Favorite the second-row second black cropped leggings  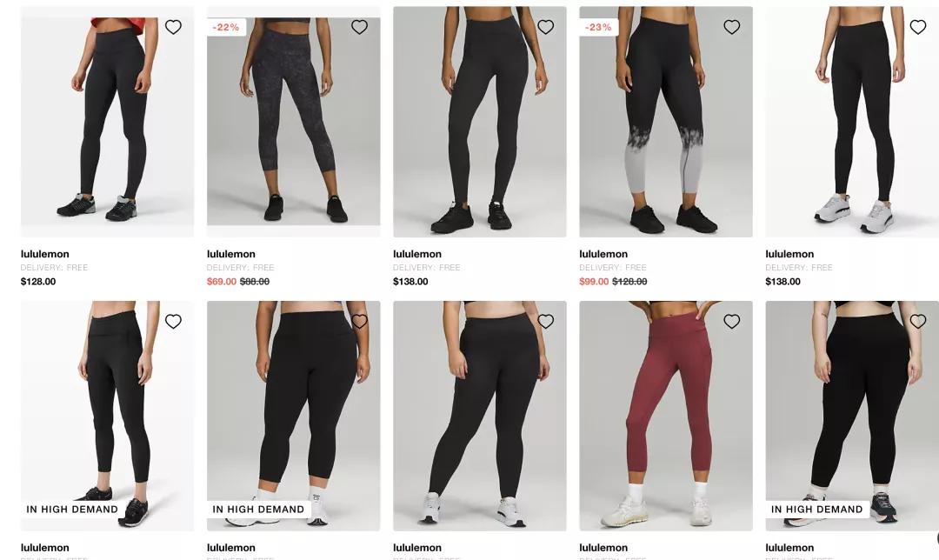(x=359, y=322)
